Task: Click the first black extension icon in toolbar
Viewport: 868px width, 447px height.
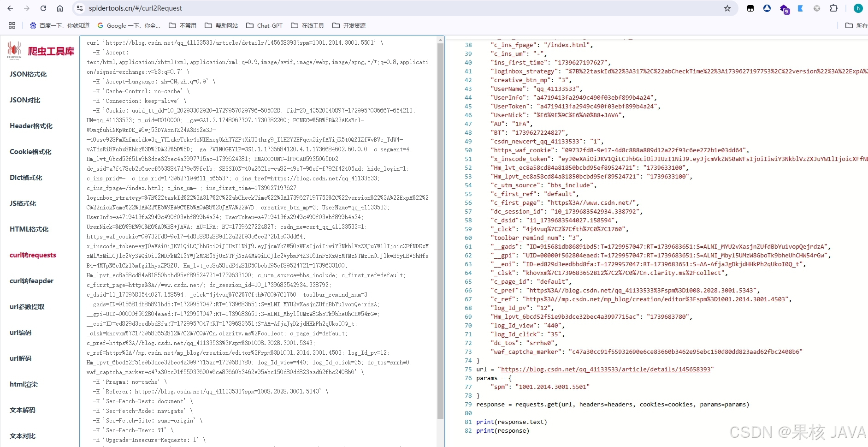Action: [750, 8]
